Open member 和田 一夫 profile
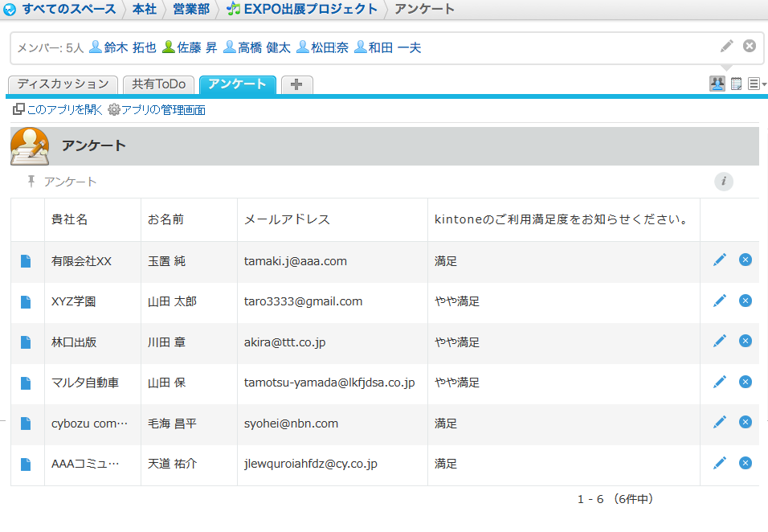Screen dimensions: 768x532 [388, 47]
